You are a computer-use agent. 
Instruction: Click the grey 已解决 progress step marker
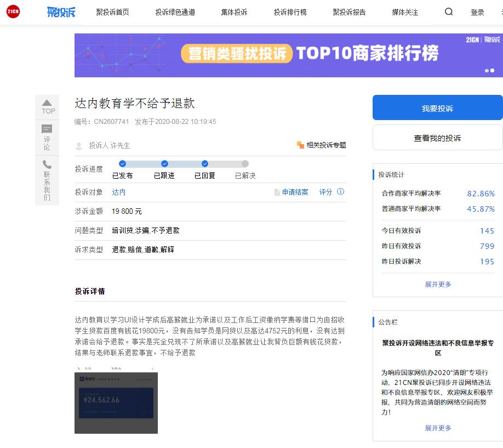tap(245, 164)
